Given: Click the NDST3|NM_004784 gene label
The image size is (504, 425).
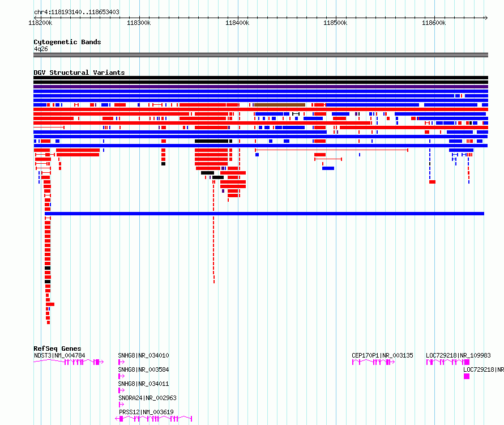Looking at the screenshot, I should point(59,355).
